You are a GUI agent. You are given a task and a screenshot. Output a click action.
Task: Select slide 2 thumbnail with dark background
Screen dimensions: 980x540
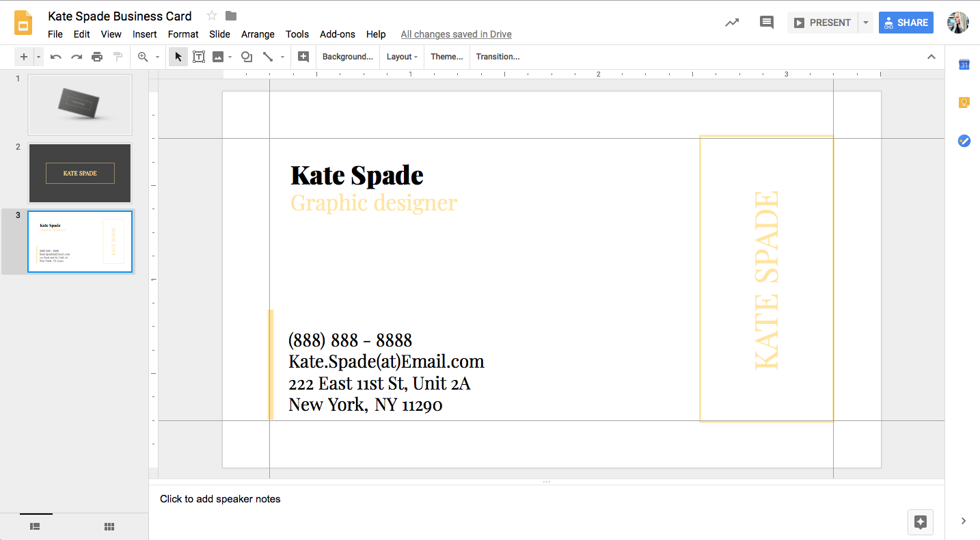click(80, 173)
